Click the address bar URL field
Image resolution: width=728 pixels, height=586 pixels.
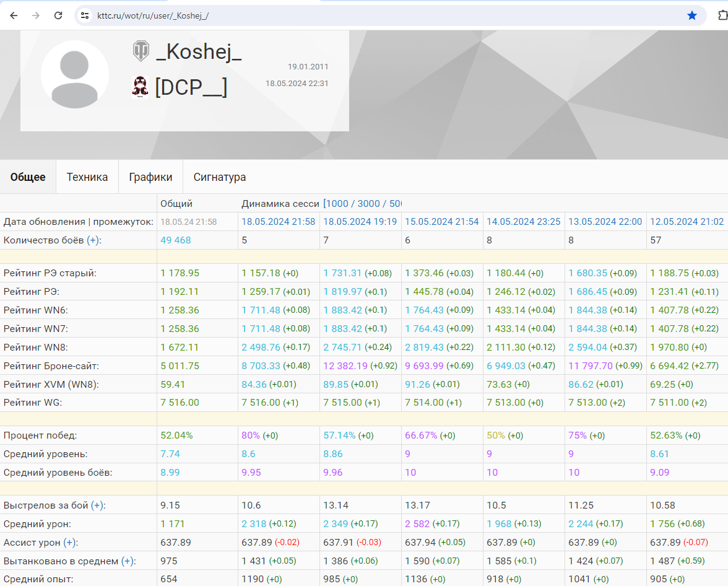tap(371, 15)
